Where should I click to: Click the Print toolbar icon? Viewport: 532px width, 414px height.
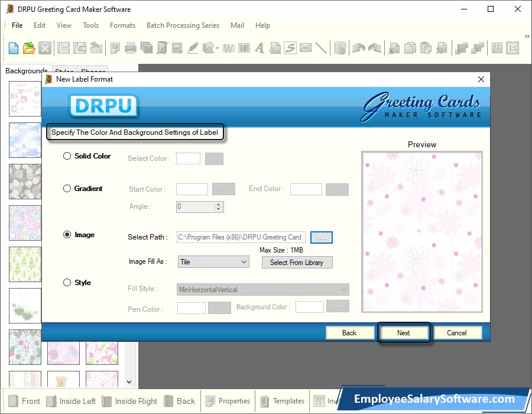[130, 48]
